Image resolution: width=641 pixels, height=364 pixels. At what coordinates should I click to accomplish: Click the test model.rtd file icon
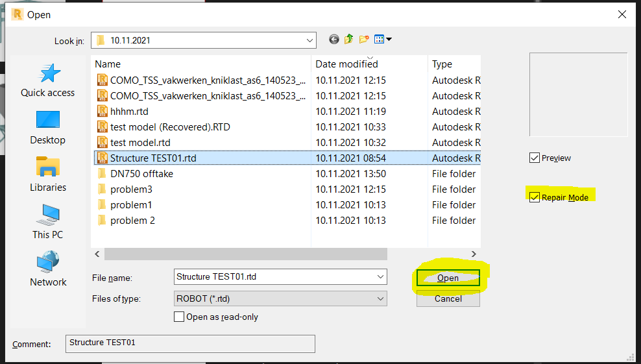[x=103, y=142]
